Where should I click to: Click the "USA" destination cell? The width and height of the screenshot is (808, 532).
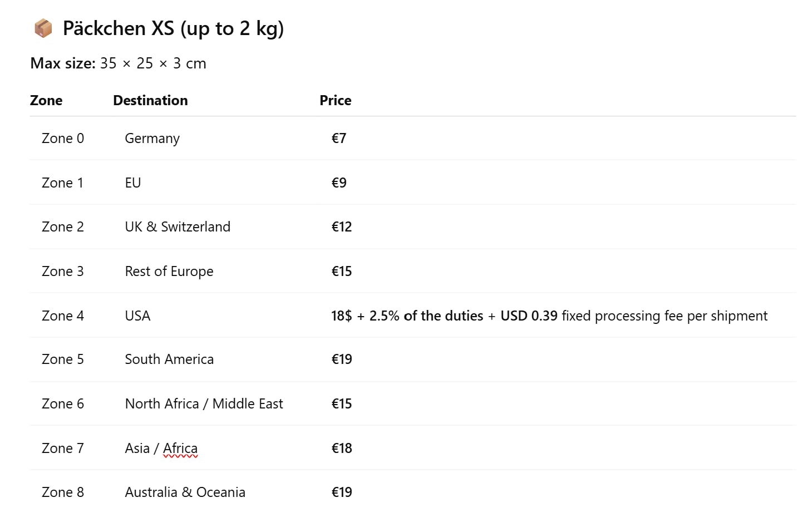tap(137, 316)
